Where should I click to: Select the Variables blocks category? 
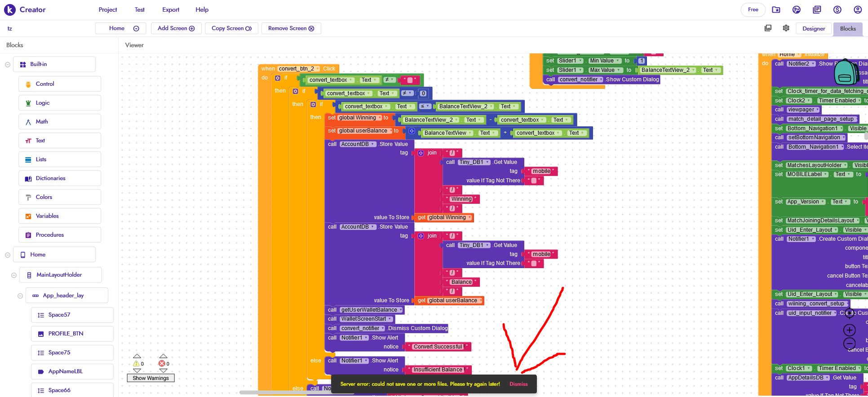click(x=60, y=216)
